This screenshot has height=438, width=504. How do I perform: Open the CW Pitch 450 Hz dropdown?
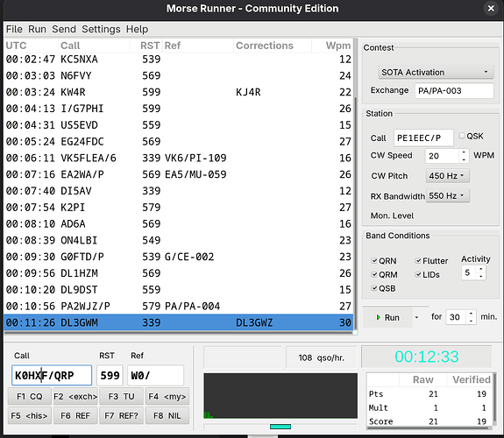[x=447, y=176]
